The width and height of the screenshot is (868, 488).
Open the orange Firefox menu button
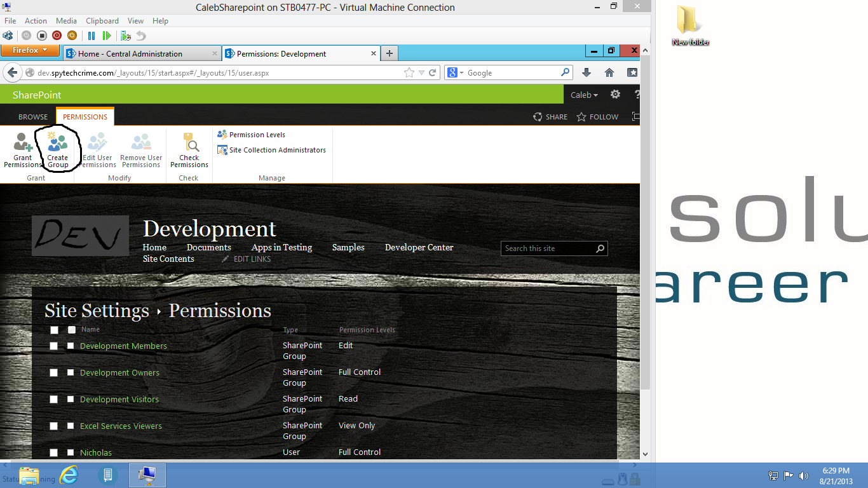pos(30,50)
